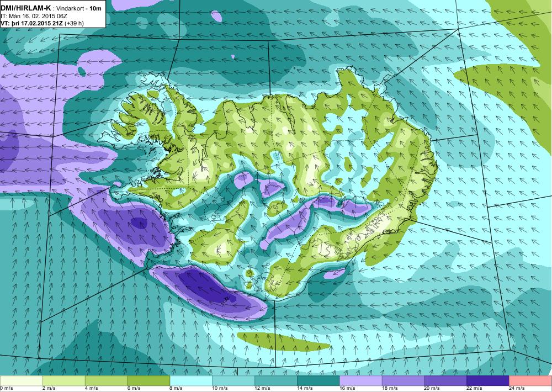Click the pale yellow 0–2 m/s legend swatch
Image resolution: width=552 pixels, height=392 pixels.
(x=21, y=381)
